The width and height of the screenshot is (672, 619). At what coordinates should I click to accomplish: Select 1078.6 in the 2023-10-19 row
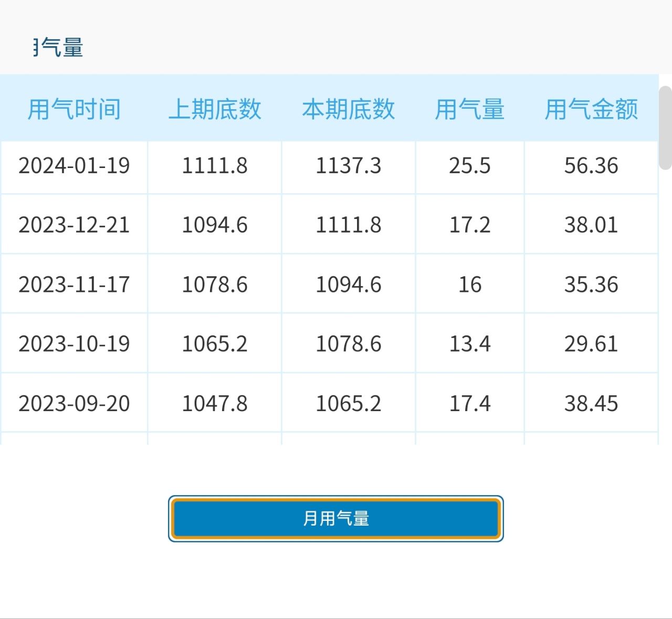coord(349,344)
